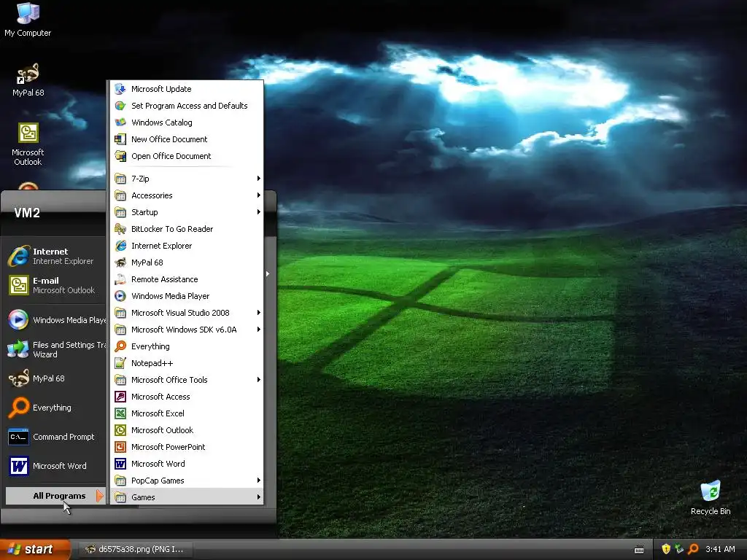Click the MyPal 68 label in All Programs list

147,262
